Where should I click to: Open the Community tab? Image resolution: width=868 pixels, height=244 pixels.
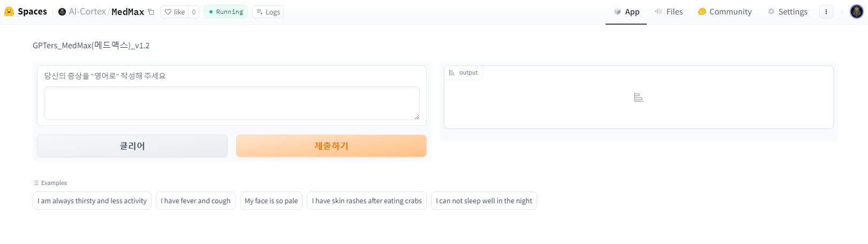[724, 12]
